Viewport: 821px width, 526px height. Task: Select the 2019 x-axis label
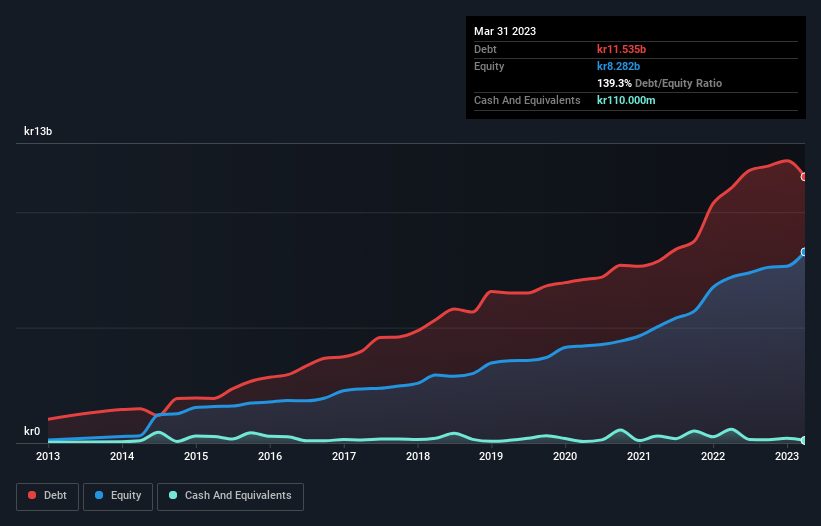[x=491, y=456]
